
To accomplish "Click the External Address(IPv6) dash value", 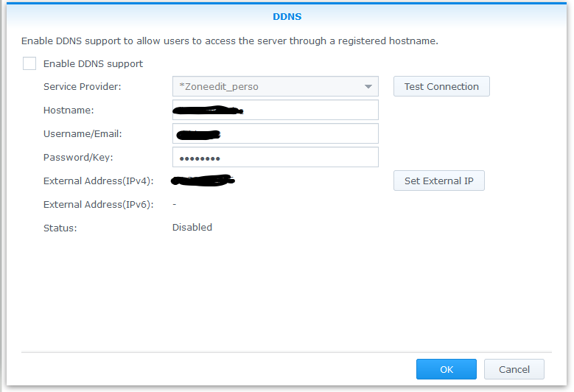I will point(175,204).
